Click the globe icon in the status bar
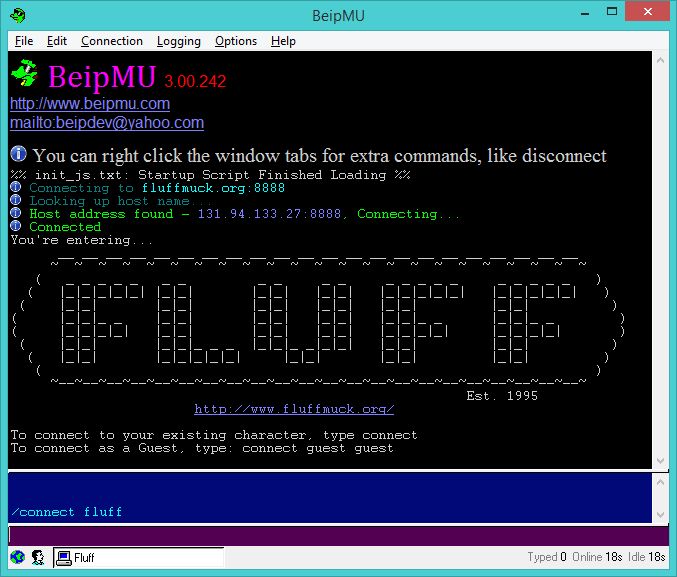The width and height of the screenshot is (677, 577). click(x=18, y=557)
